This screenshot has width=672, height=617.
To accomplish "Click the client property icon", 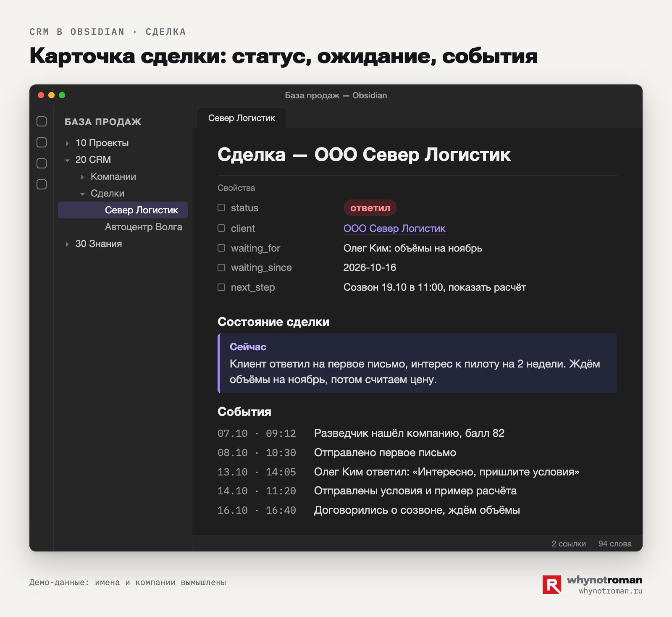I will coord(221,228).
